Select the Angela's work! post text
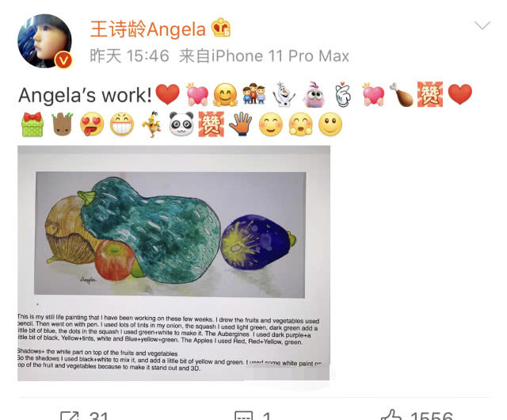This screenshot has width=507, height=420. click(x=85, y=95)
